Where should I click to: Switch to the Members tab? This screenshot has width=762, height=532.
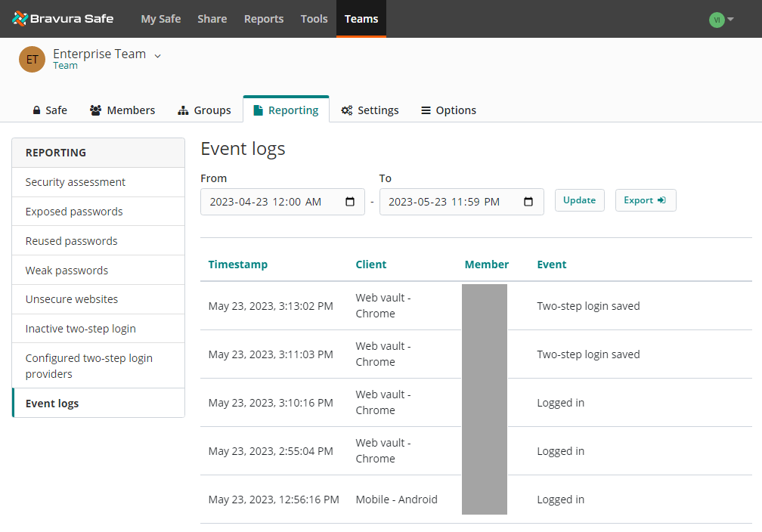[122, 110]
